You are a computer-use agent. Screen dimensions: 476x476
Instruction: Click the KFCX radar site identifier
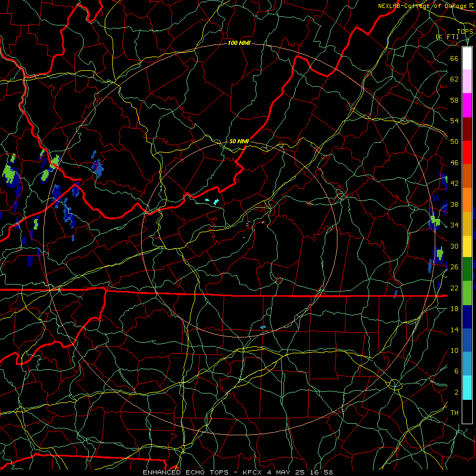click(x=253, y=472)
